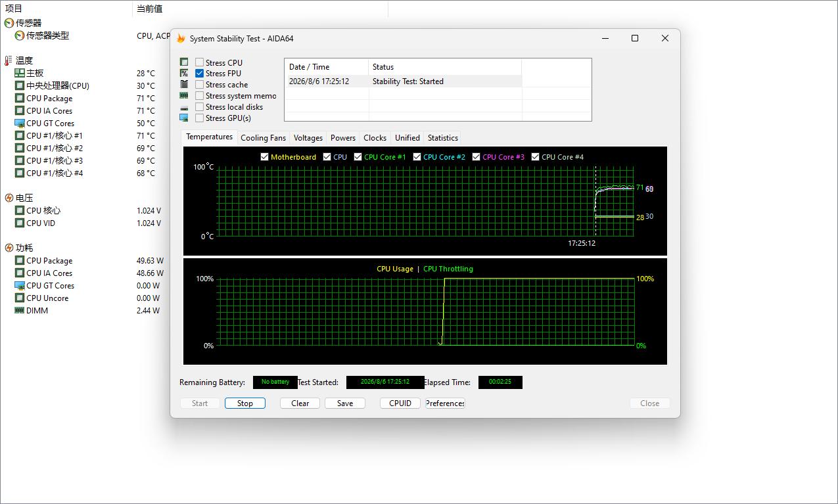Click CPU Package 49.63 W value
This screenshot has height=504, width=838.
point(150,261)
